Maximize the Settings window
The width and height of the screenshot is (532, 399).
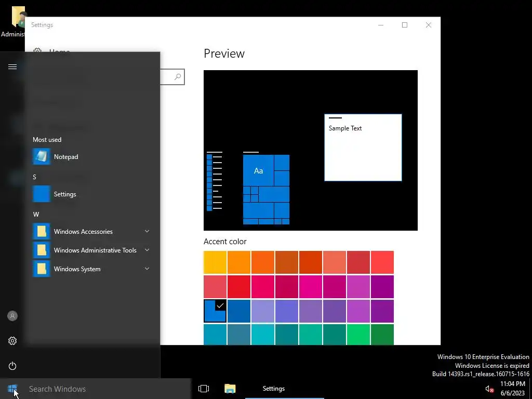[x=404, y=25]
